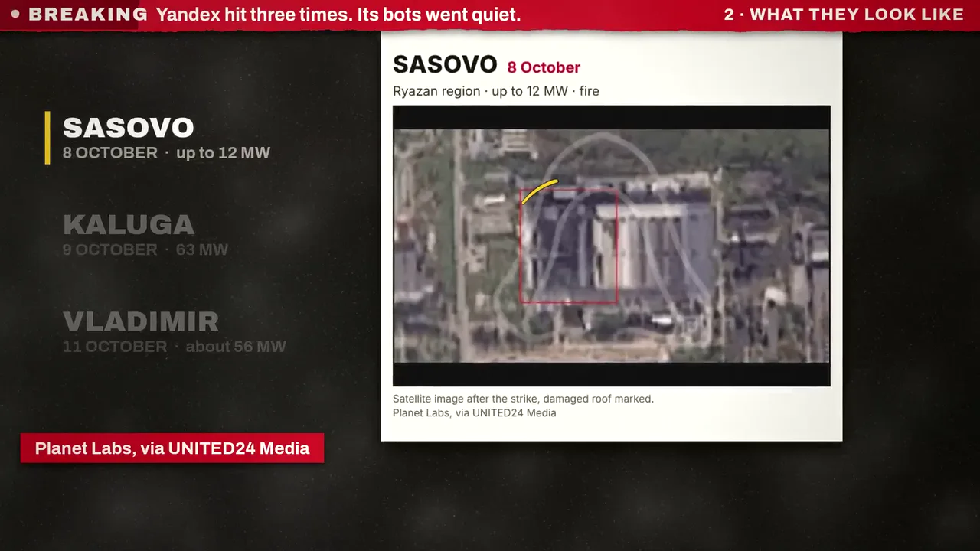Click the 'Ryazan region · up to 12 MW · fire' subtitle
The width and height of the screenshot is (980, 551).
coord(496,91)
